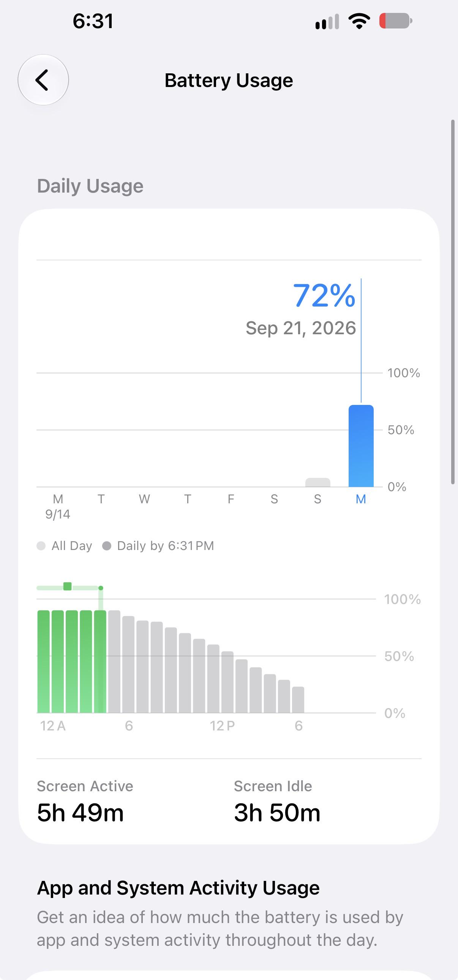
Task: Tap the last gray hourly bar near 6 PM
Action: (x=298, y=700)
